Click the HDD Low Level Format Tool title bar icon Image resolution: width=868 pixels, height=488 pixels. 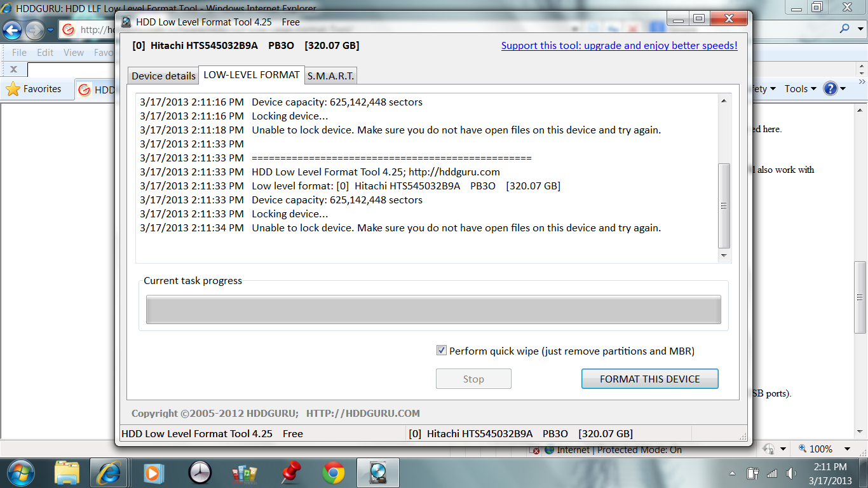(x=126, y=22)
